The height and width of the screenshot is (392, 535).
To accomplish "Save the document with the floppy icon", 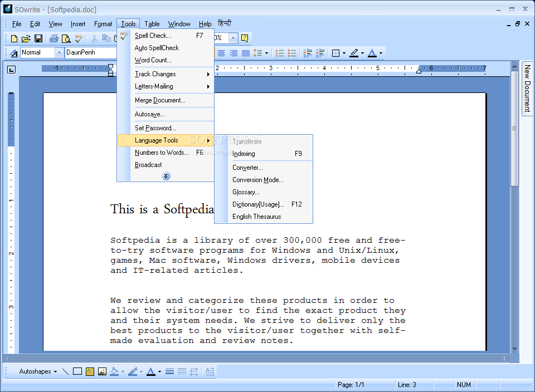I will tap(38, 38).
